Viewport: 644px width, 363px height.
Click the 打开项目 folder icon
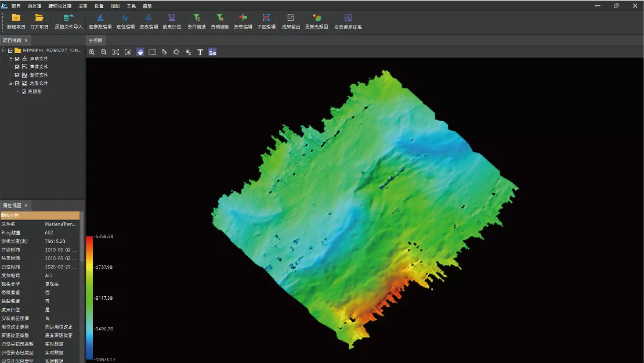(39, 17)
